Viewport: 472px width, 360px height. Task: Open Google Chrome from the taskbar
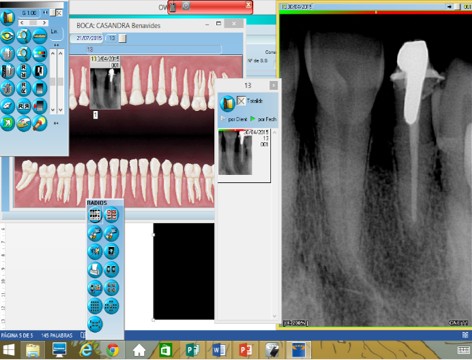pos(113,350)
